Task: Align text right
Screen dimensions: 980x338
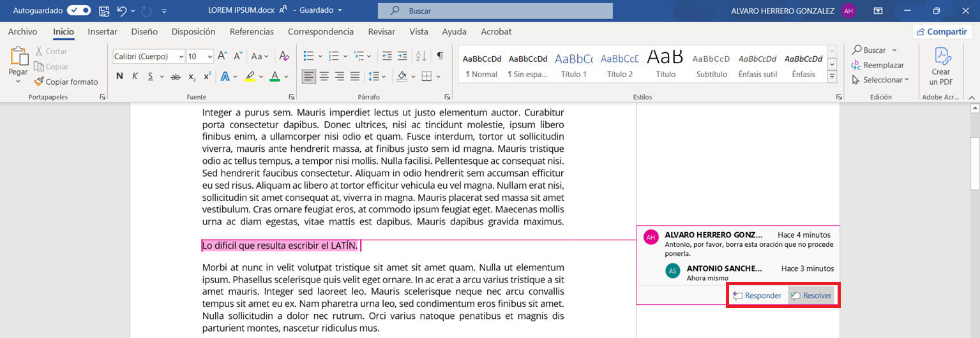Action: (340, 77)
